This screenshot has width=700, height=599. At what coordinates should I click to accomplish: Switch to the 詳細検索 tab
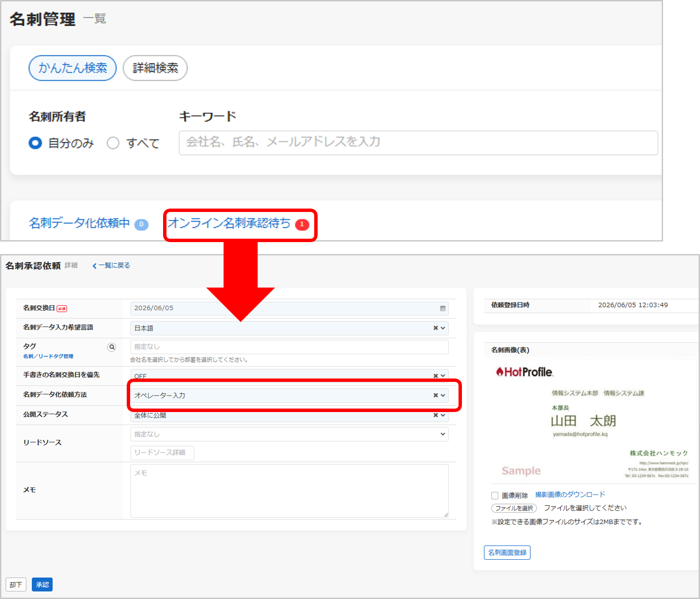156,68
